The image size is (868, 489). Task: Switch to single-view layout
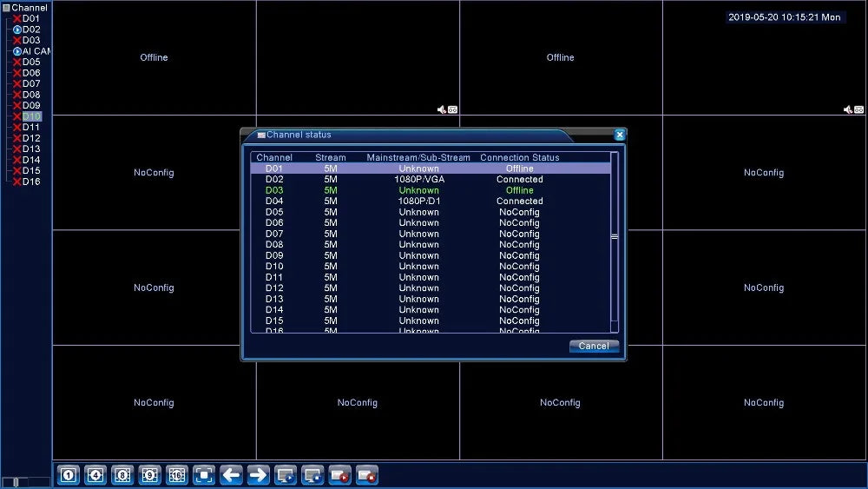(x=68, y=475)
